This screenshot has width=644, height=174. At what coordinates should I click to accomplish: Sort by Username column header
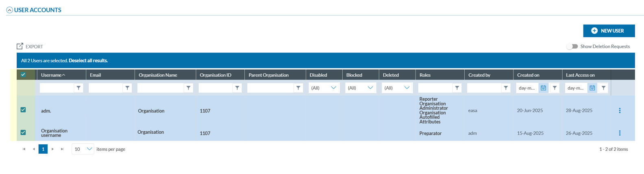click(x=53, y=75)
